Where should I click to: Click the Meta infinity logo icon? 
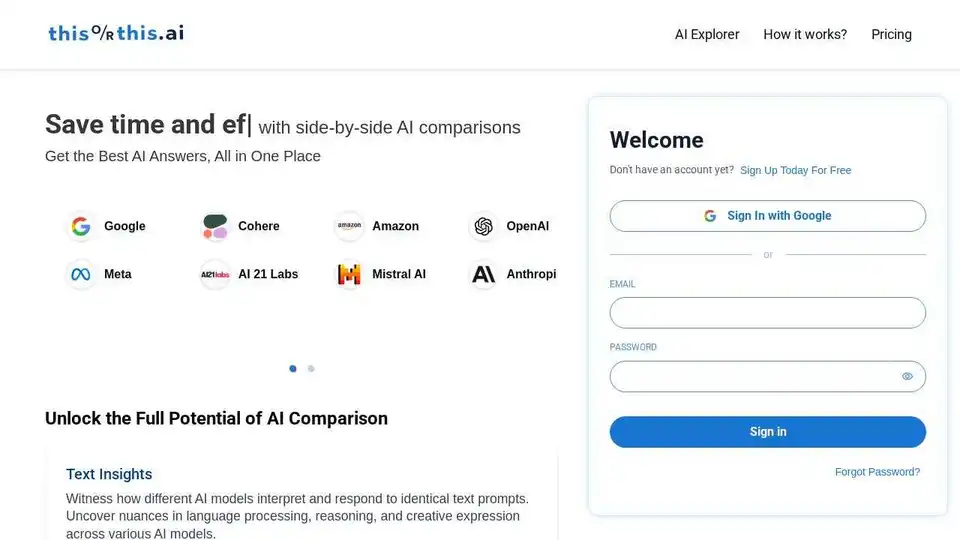pyautogui.click(x=81, y=274)
